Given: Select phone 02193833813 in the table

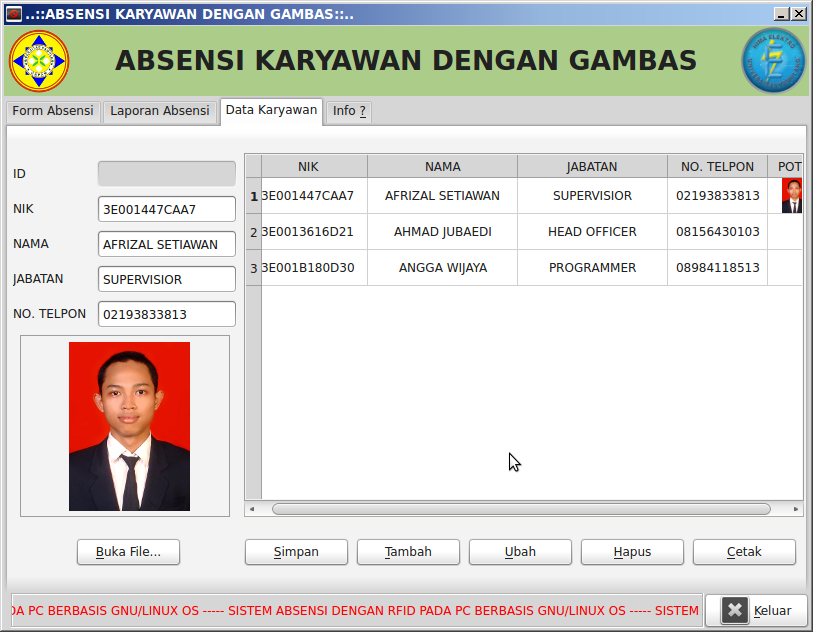Looking at the screenshot, I should click(x=717, y=196).
